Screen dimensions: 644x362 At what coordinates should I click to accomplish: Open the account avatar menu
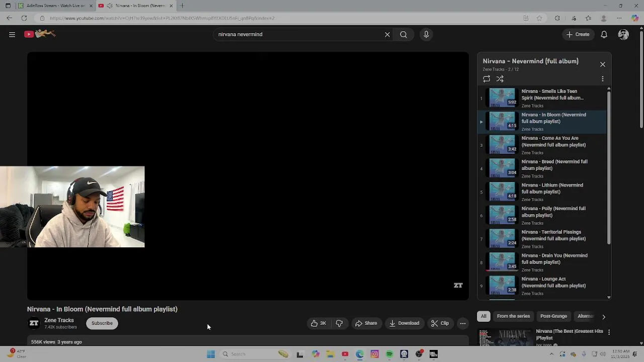(x=623, y=35)
